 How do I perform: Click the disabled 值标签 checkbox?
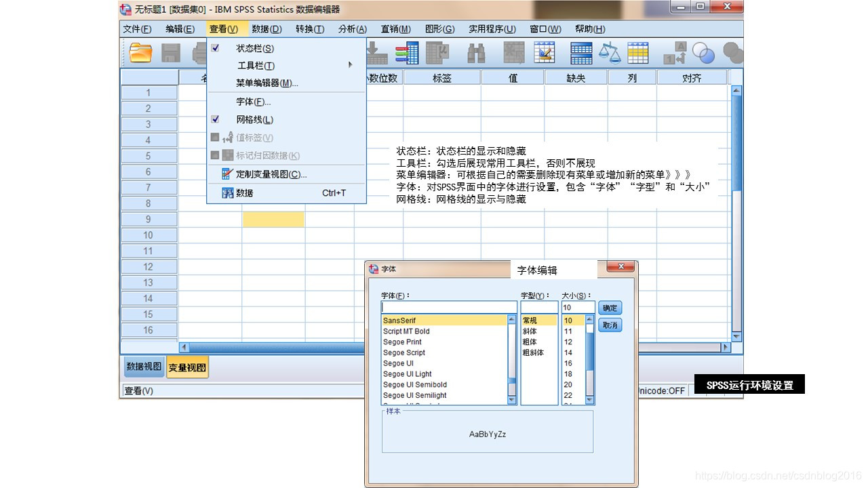tap(215, 137)
